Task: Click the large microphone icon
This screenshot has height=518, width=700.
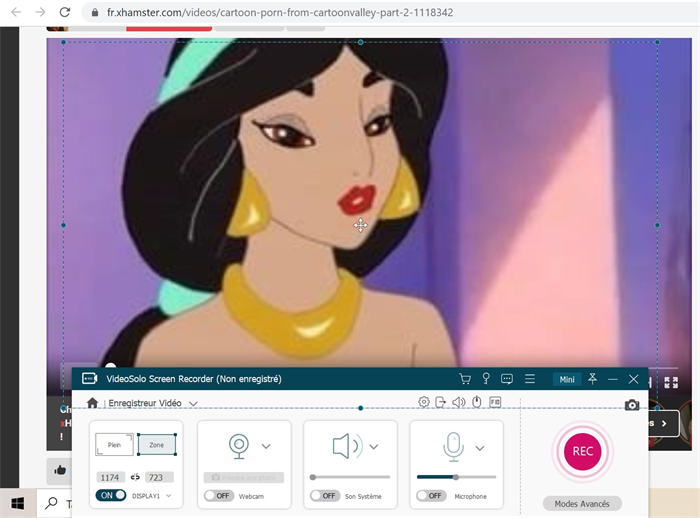Action: click(454, 447)
